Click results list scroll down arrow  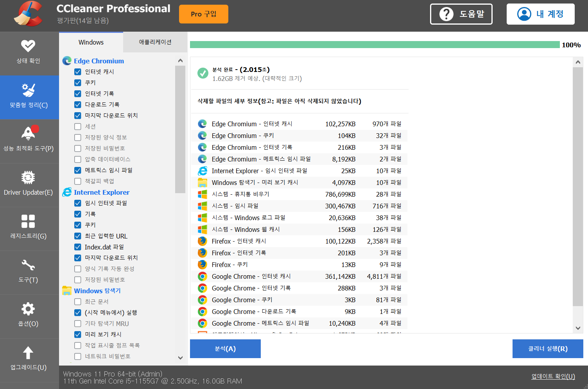pos(578,328)
